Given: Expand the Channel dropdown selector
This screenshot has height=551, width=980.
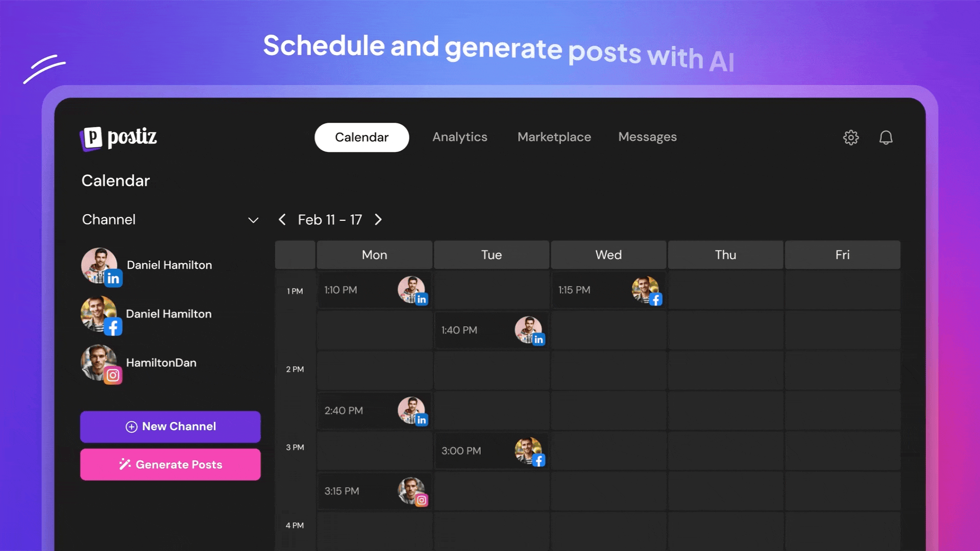Looking at the screenshot, I should 253,220.
